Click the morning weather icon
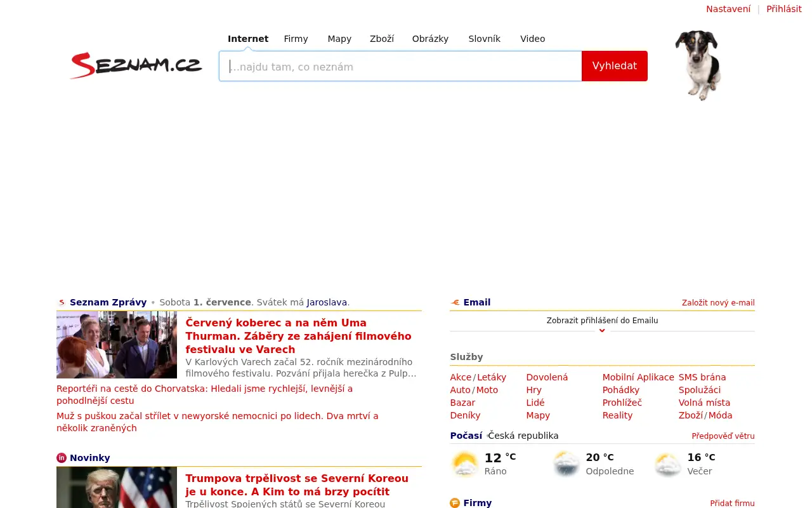 click(x=465, y=464)
